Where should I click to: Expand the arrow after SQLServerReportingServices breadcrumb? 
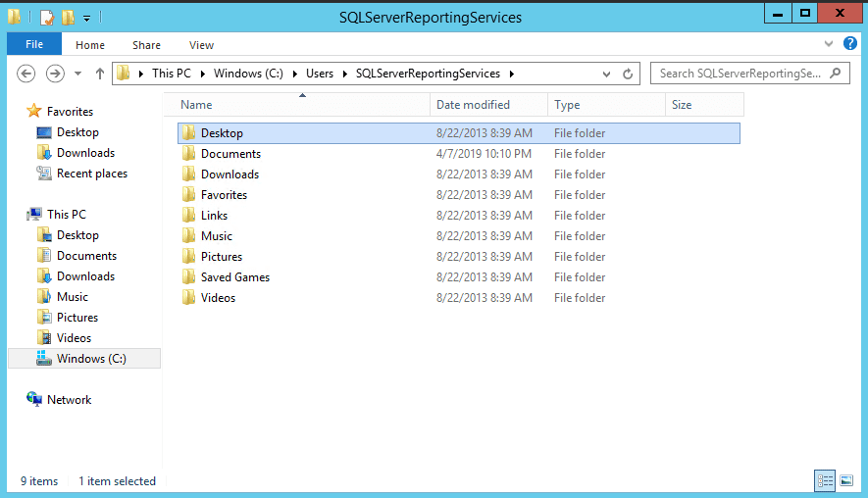[x=512, y=75]
